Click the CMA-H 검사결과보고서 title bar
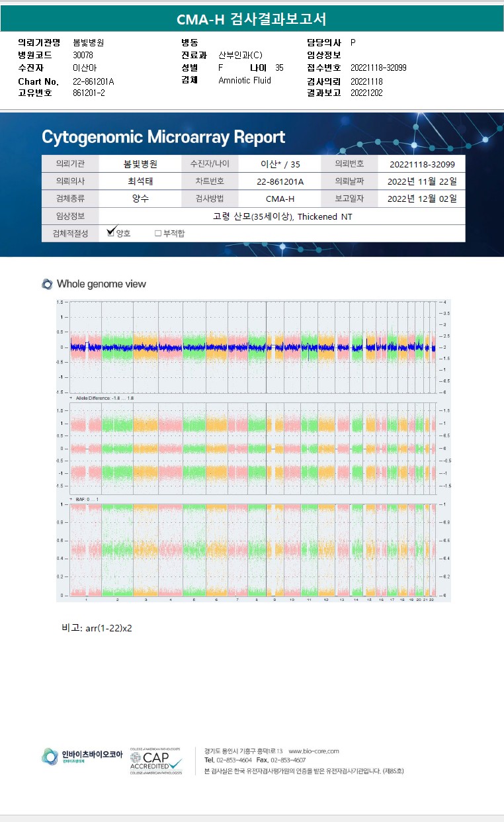Viewport: 504px width, 822px height. tap(252, 19)
